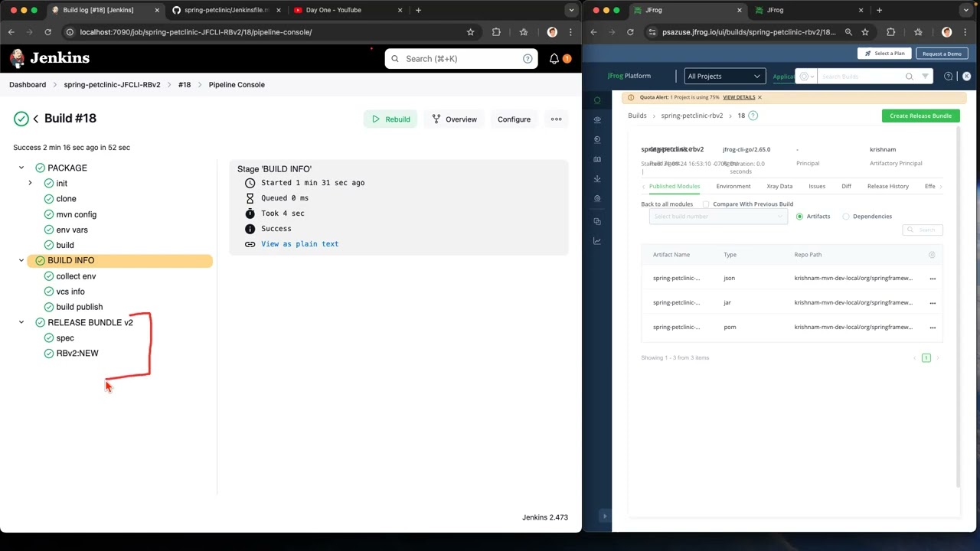
Task: Open the Release History tab
Action: (x=888, y=187)
